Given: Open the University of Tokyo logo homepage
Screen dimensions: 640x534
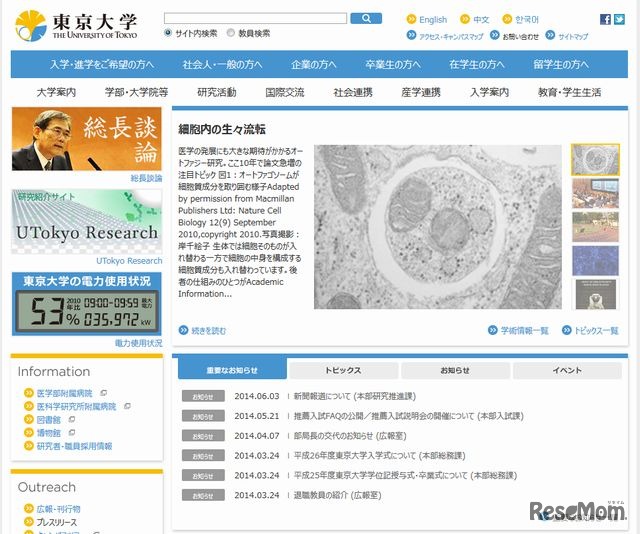Looking at the screenshot, I should coord(76,26).
